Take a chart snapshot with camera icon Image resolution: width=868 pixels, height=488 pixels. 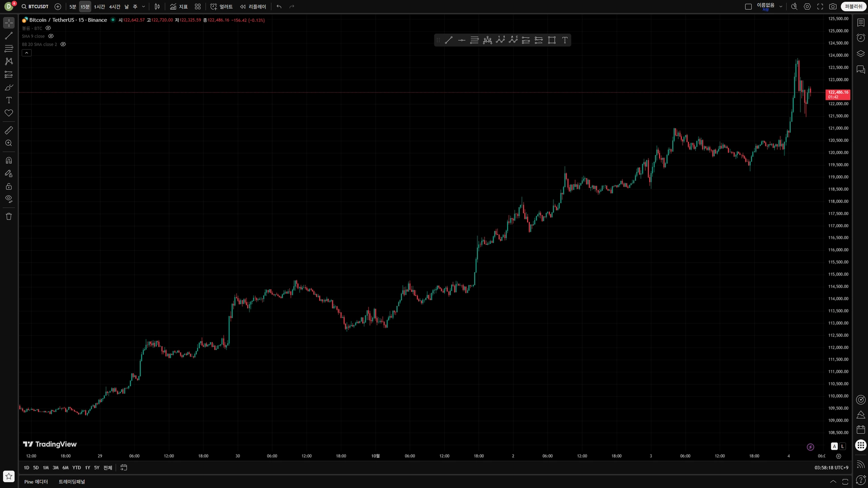(833, 7)
